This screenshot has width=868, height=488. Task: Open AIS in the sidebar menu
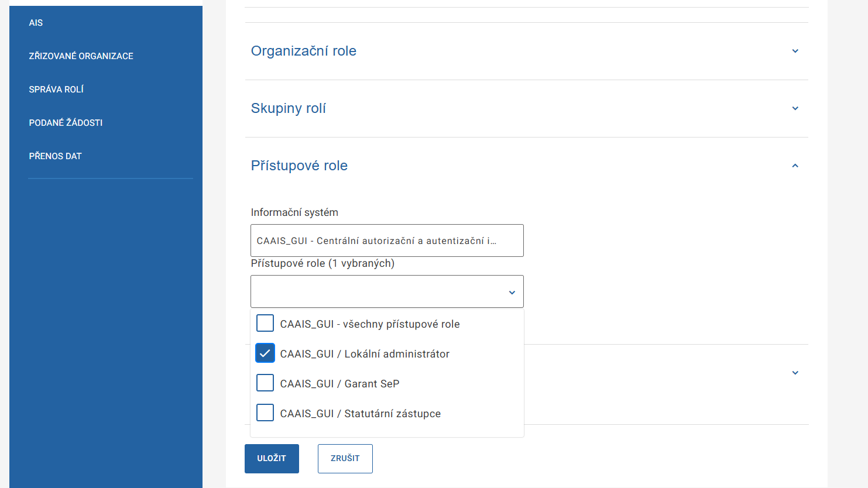[36, 23]
